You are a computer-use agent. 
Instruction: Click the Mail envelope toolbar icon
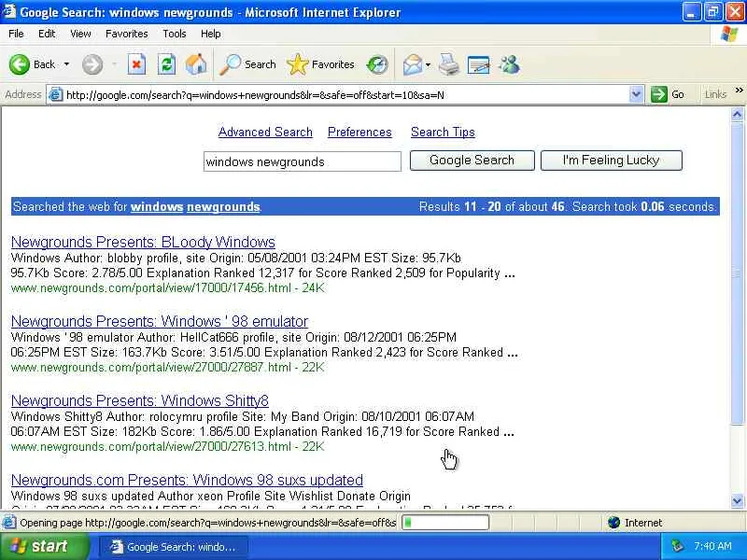point(413,64)
